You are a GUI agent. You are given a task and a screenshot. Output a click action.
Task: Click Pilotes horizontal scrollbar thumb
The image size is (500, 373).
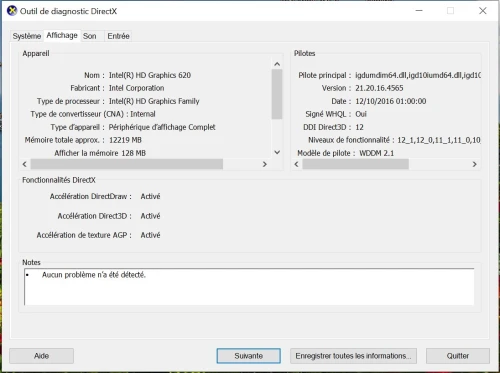(x=356, y=164)
